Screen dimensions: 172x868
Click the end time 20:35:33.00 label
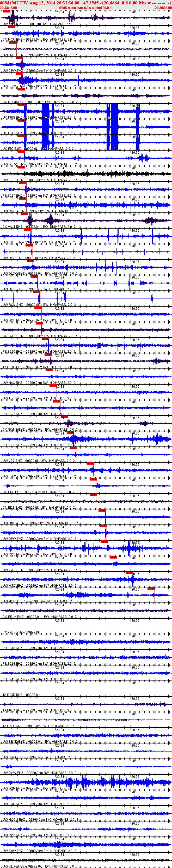[x=163, y=8]
